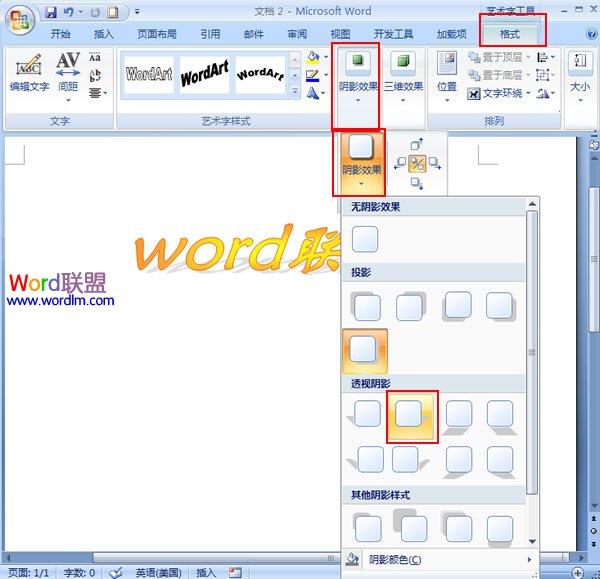
Task: Open the 阴影效果 ribbon button
Action: pyautogui.click(x=358, y=78)
